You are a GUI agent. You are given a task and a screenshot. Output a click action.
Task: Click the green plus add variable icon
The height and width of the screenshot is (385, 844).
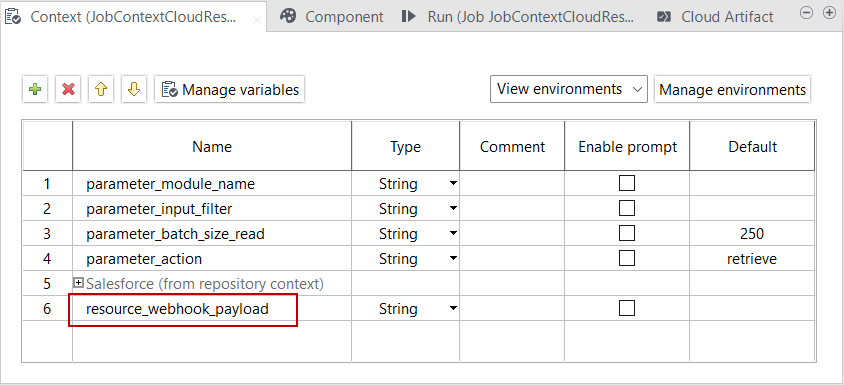tap(35, 89)
